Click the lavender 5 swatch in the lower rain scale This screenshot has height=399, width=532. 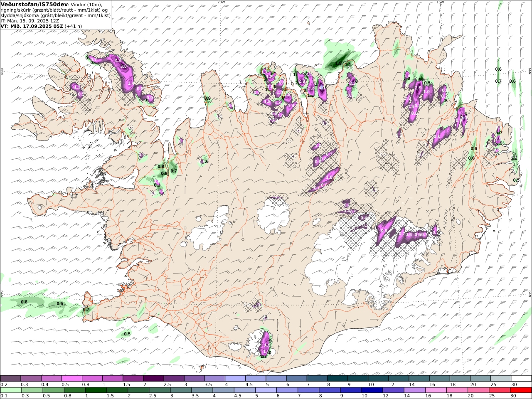[x=266, y=390]
